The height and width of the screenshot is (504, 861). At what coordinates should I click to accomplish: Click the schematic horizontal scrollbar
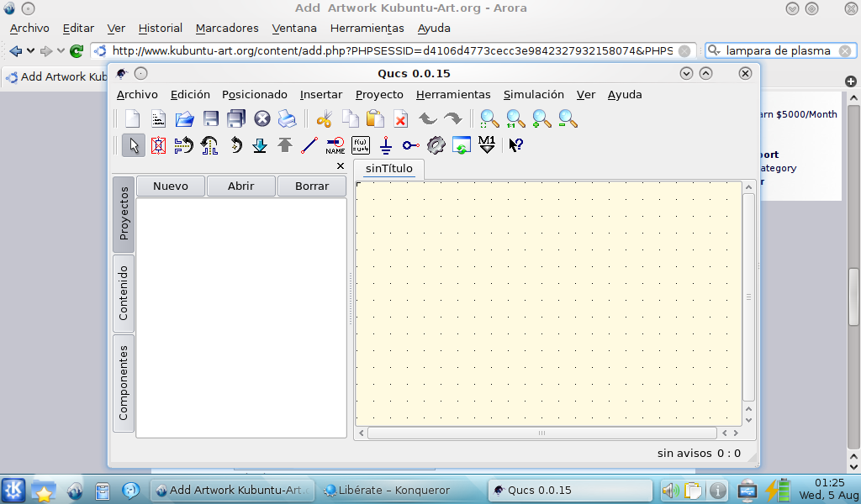click(542, 433)
